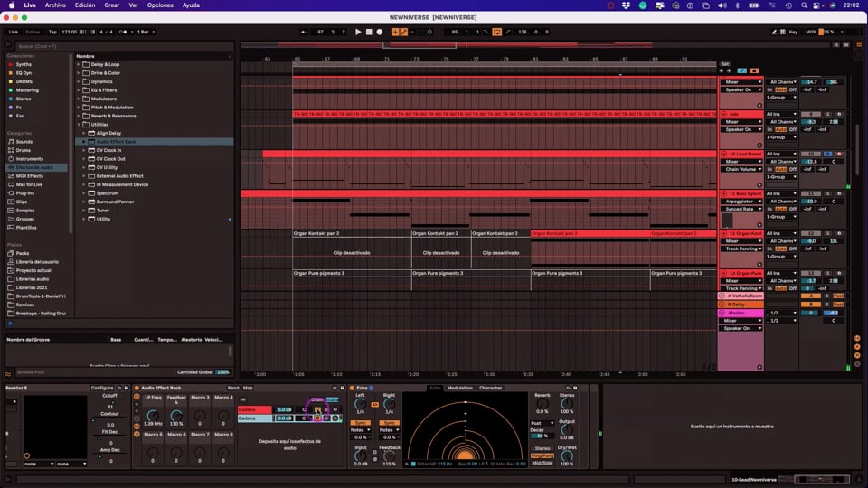Open the Synced Rate control chooser

pos(741,209)
